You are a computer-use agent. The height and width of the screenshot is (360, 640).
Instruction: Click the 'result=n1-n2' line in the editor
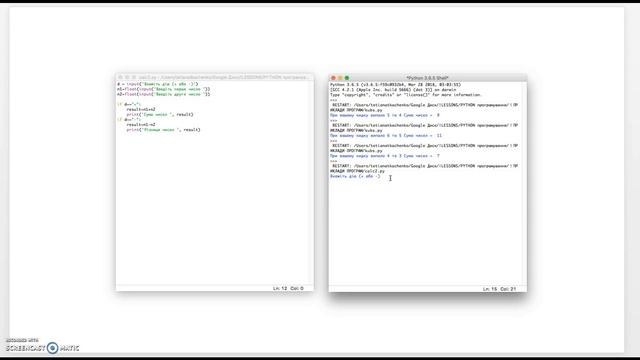click(x=141, y=124)
